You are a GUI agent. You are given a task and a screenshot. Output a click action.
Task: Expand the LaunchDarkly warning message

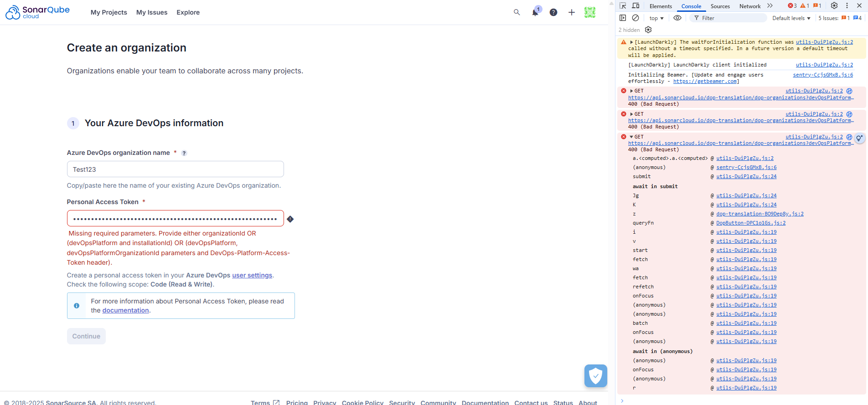pyautogui.click(x=632, y=42)
